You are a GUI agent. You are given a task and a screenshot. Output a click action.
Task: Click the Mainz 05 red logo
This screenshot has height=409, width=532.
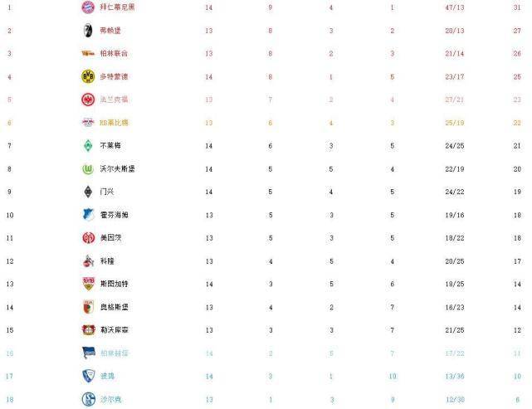(x=88, y=238)
